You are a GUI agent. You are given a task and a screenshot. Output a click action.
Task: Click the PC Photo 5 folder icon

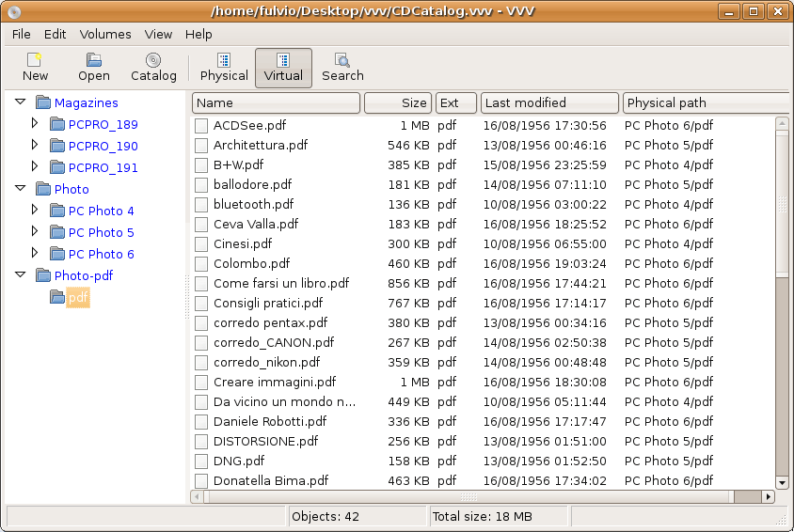tap(57, 232)
